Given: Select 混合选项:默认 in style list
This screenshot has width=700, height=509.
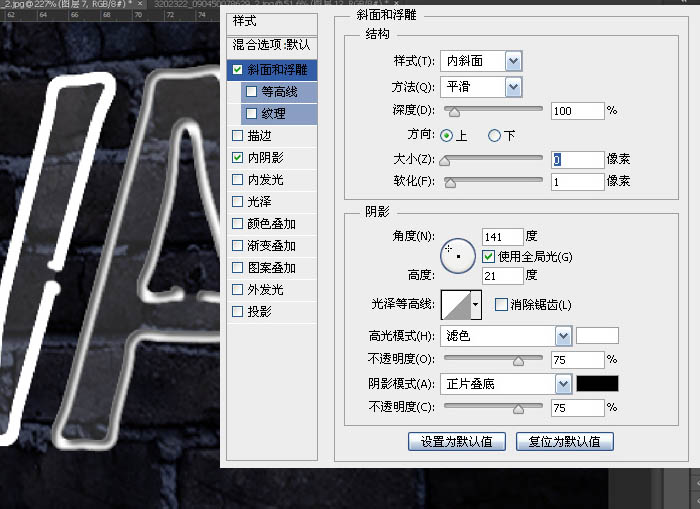Looking at the screenshot, I should click(x=272, y=45).
